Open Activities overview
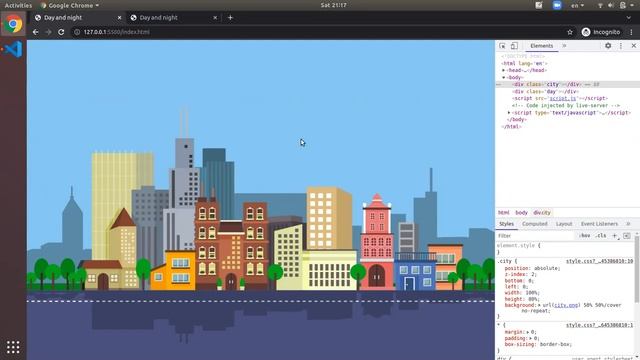 tap(18, 5)
